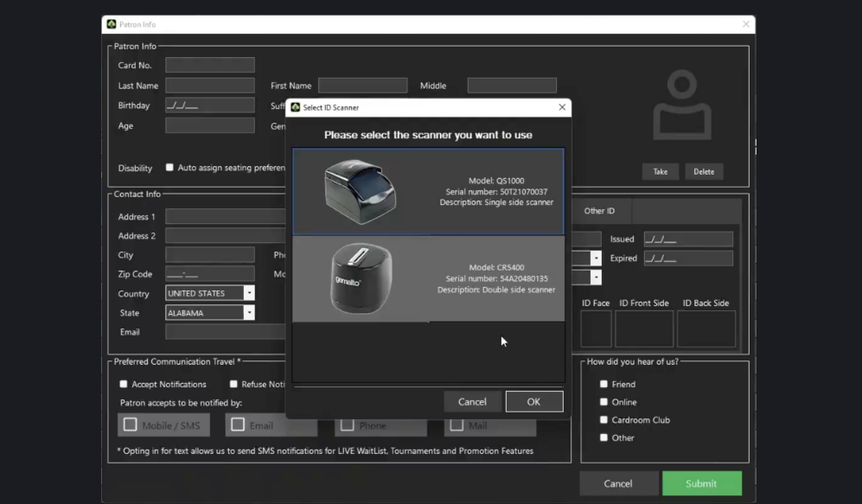This screenshot has height=504, width=862.
Task: Toggle Auto assign seating preference checkbox
Action: click(x=169, y=167)
